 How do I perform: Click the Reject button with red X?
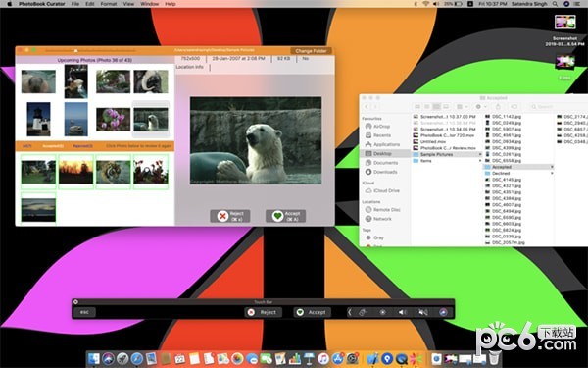[x=230, y=216]
